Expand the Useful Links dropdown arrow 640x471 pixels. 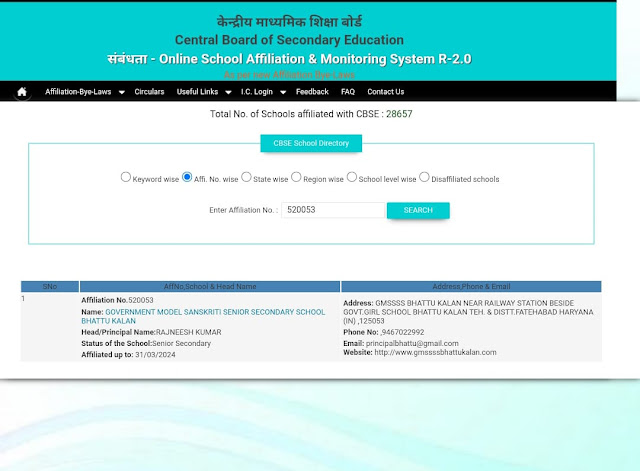(229, 92)
